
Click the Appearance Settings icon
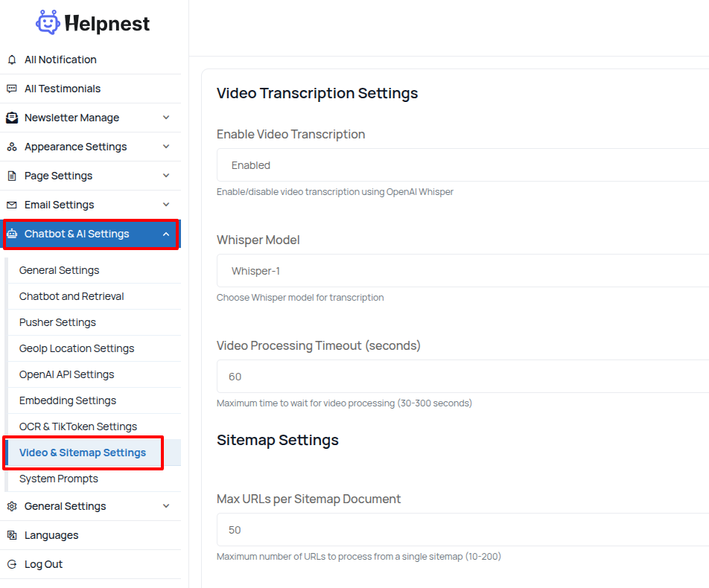point(11,147)
